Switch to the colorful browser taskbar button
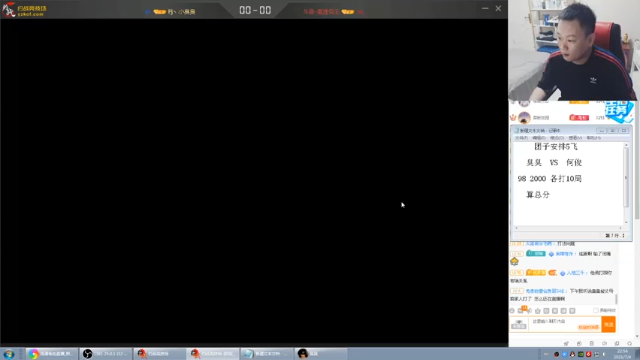 (x=51, y=354)
